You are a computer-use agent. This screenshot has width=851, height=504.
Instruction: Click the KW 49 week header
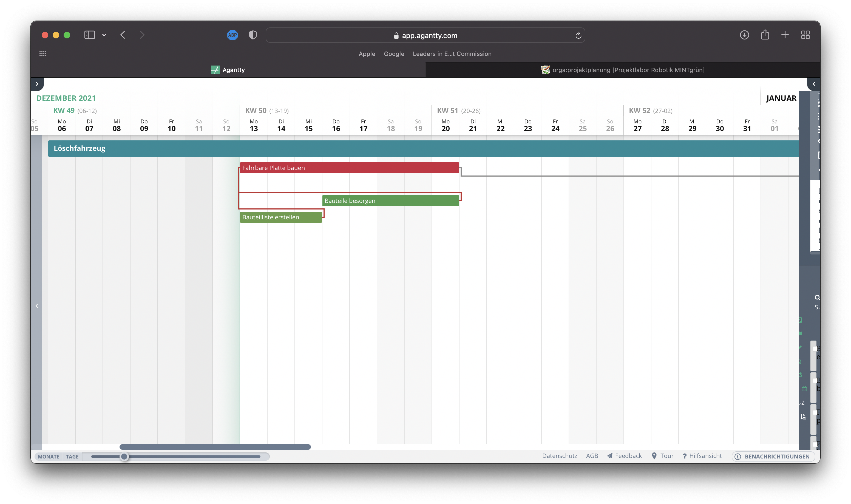click(x=75, y=111)
